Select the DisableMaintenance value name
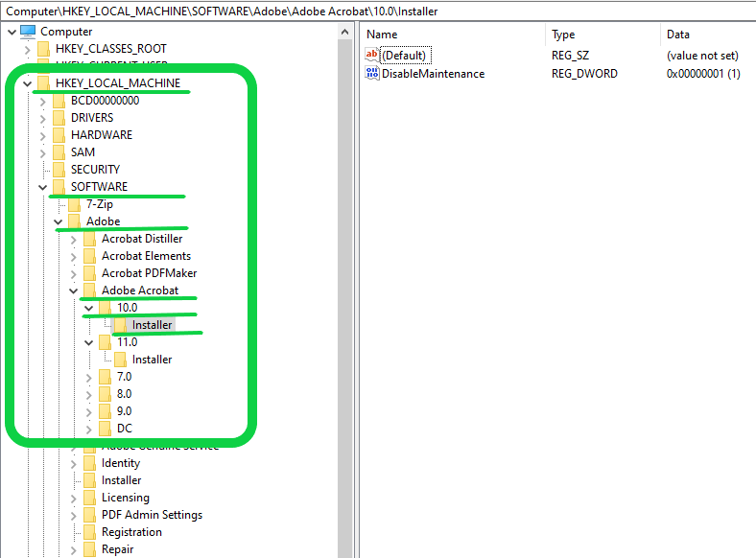 [x=433, y=74]
